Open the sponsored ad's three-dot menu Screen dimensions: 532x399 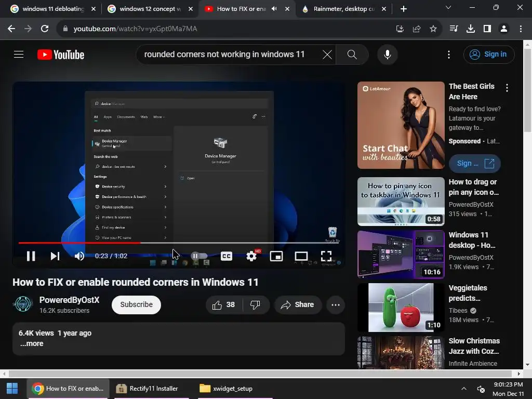[x=507, y=88]
